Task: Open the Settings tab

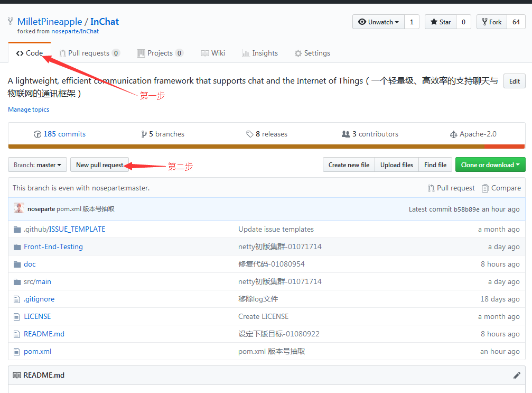Action: coord(312,53)
